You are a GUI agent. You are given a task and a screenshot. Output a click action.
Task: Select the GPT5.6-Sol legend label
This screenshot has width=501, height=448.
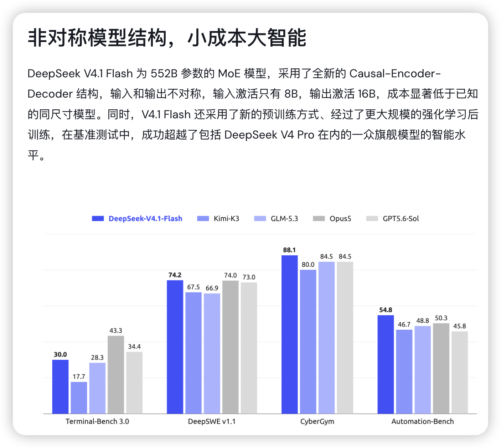401,219
